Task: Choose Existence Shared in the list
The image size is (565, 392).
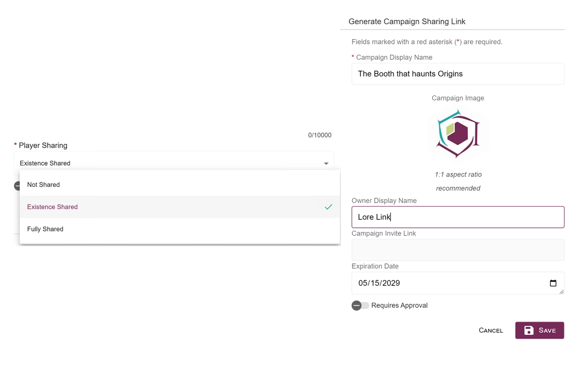Action: pos(179,207)
